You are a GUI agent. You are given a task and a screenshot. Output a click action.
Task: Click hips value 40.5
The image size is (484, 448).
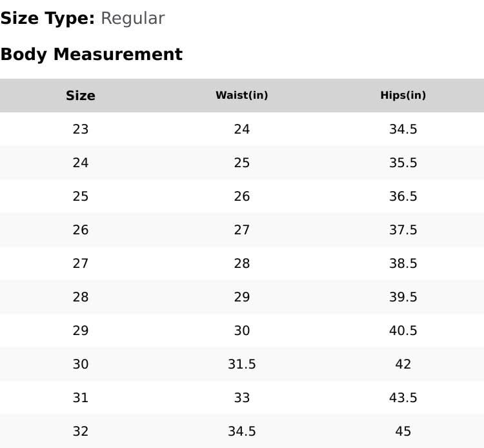(x=403, y=331)
